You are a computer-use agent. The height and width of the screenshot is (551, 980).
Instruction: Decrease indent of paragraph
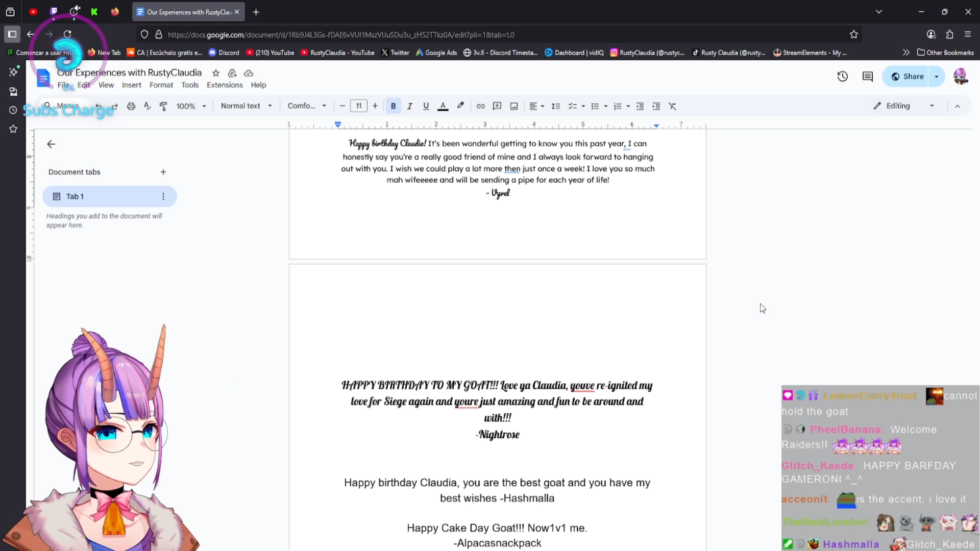[640, 106]
